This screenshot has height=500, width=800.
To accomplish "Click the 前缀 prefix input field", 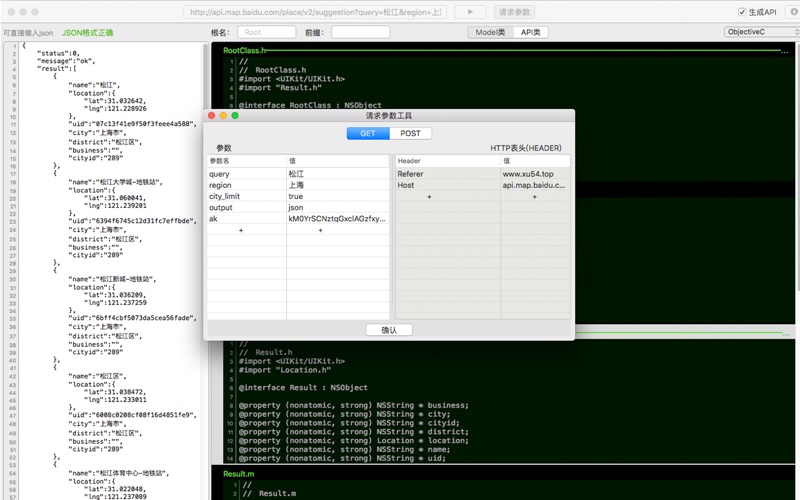I will pos(360,32).
